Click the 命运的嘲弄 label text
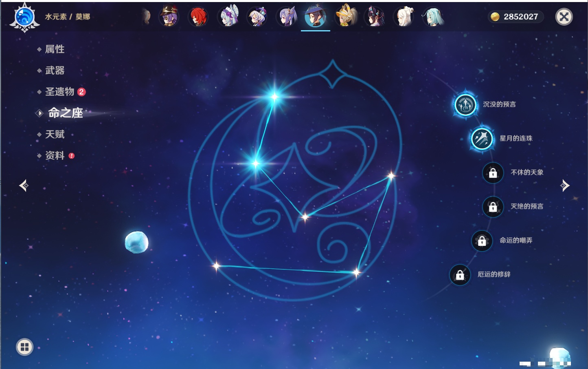This screenshot has width=588, height=369. [516, 240]
